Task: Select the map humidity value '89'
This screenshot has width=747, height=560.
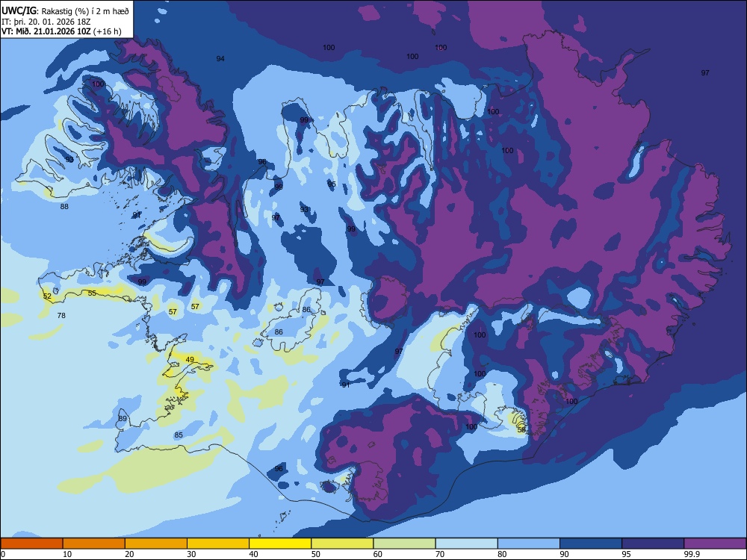Action: [123, 419]
